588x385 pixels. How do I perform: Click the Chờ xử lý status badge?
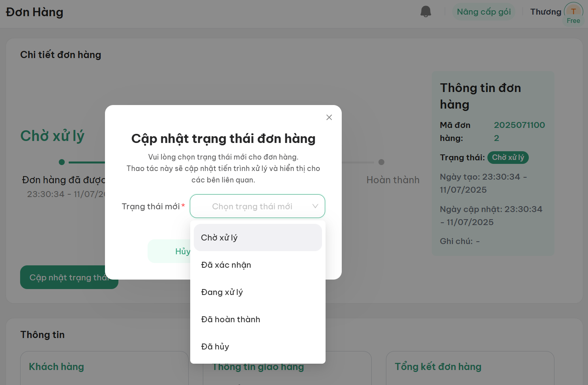[x=507, y=158]
